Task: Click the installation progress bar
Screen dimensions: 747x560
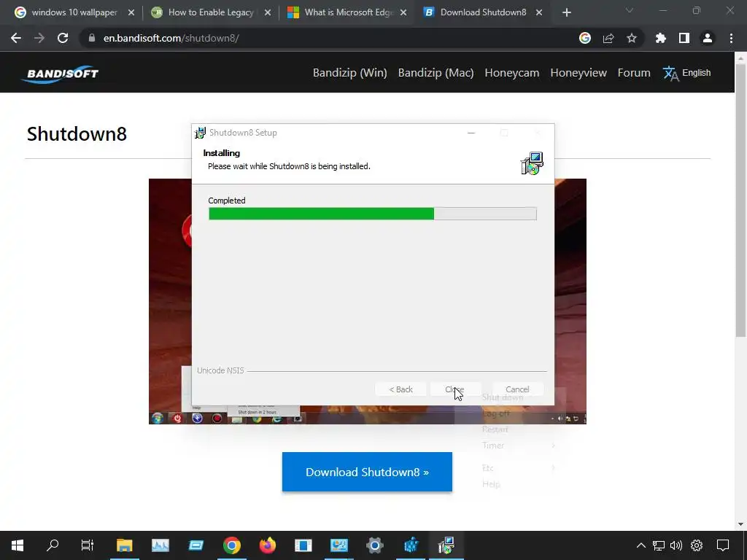Action: point(373,214)
